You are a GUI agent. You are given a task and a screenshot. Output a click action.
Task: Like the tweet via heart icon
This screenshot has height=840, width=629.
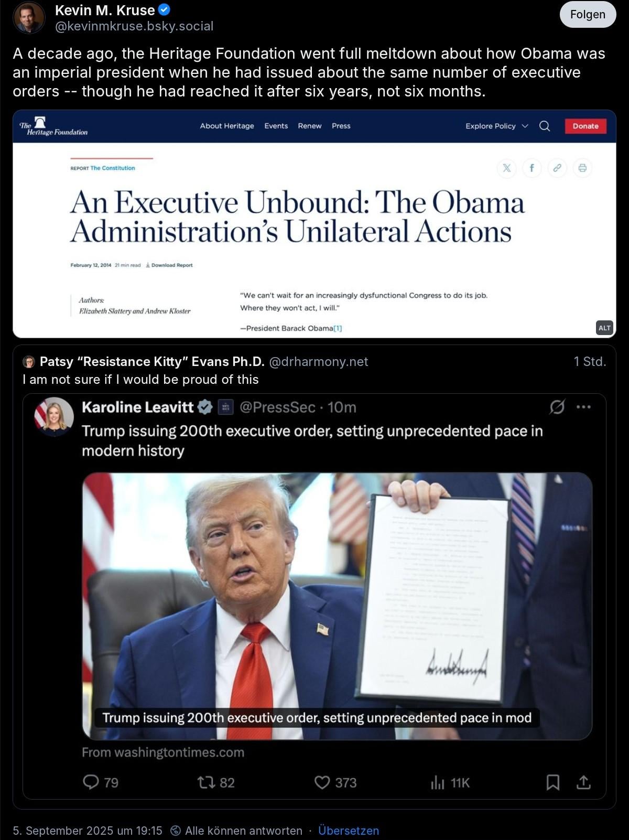(322, 782)
